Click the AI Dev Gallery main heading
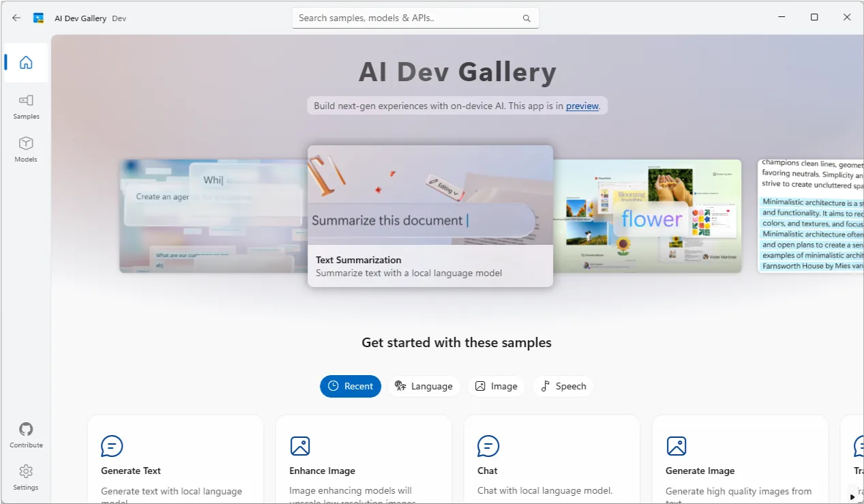Screen dimensions: 864x504 coord(458,72)
